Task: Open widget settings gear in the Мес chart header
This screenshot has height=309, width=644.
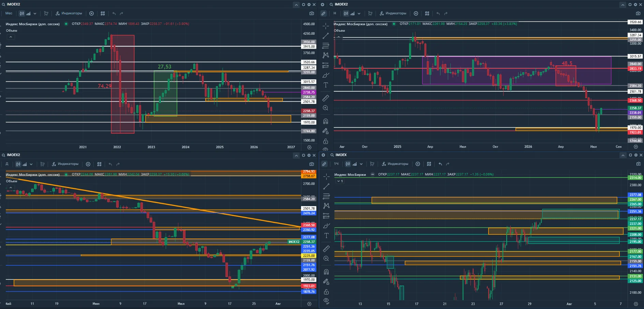Action: point(309,4)
